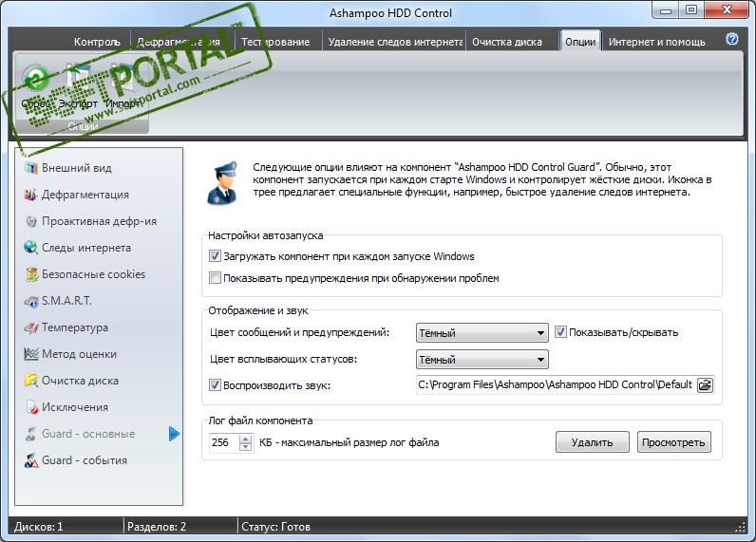Decrease log file size with down spinner

coord(246,447)
